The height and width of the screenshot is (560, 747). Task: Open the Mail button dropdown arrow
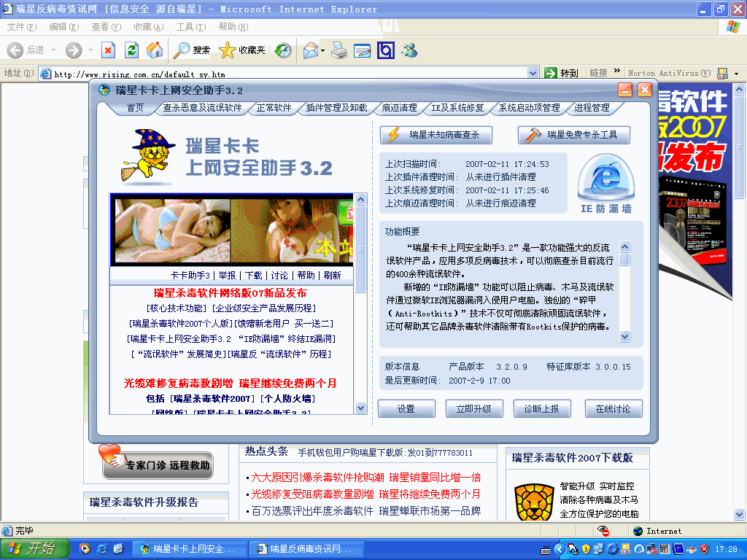point(323,50)
